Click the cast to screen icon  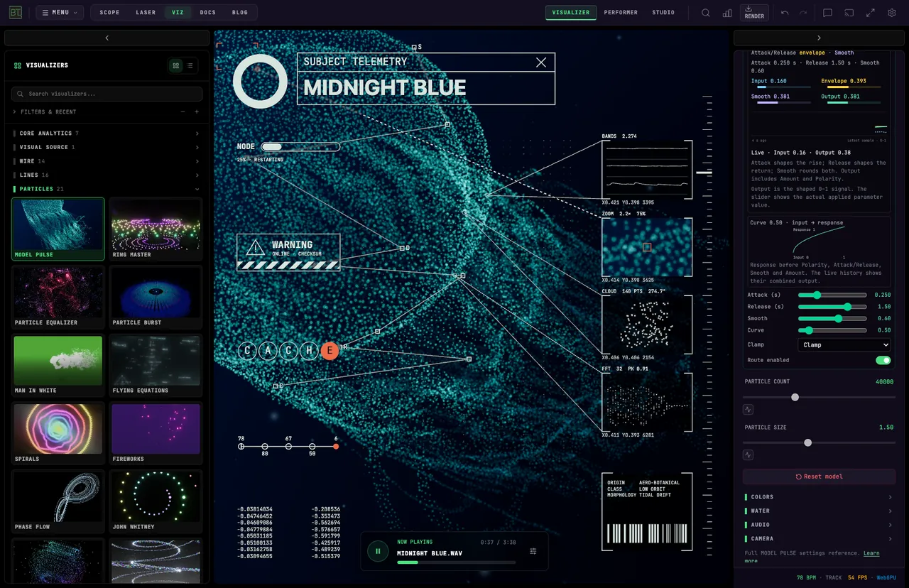[849, 13]
